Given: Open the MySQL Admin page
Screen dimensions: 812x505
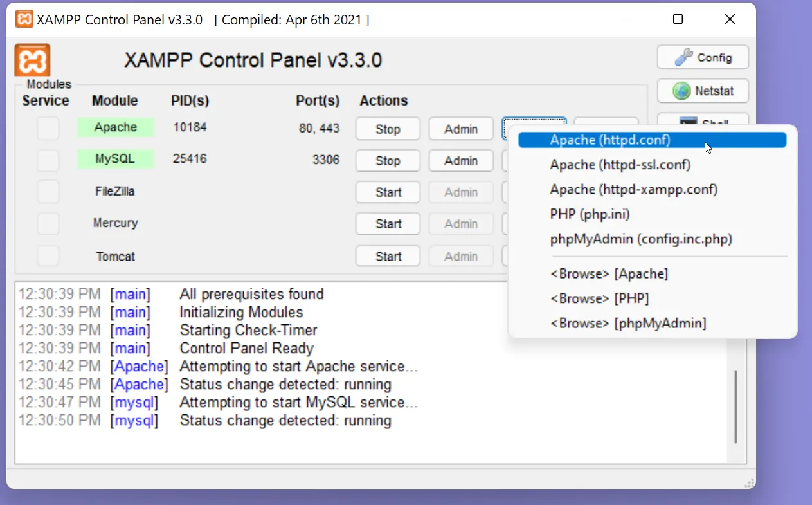Looking at the screenshot, I should coord(460,160).
